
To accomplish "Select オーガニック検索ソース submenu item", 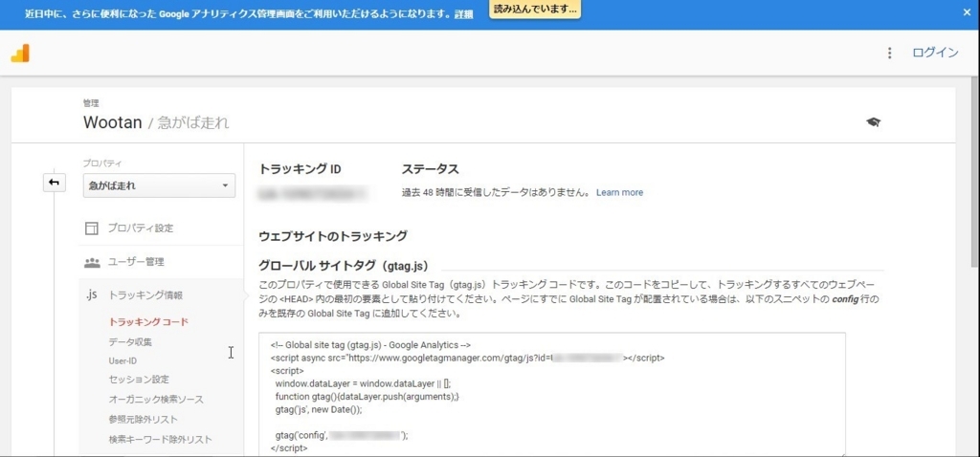I will tap(156, 399).
